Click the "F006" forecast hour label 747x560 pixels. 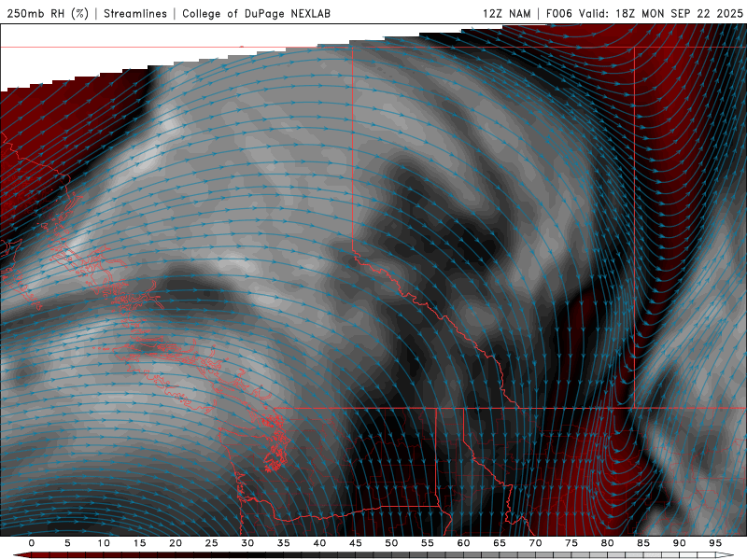[x=558, y=13]
